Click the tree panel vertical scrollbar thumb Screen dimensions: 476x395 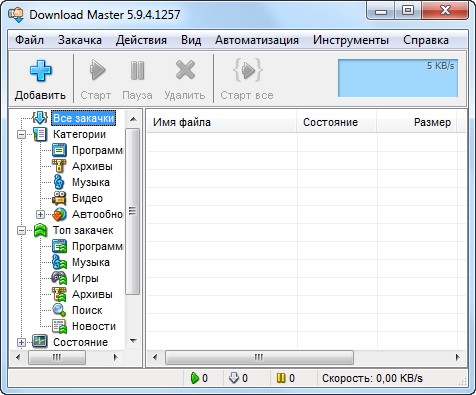point(133,211)
